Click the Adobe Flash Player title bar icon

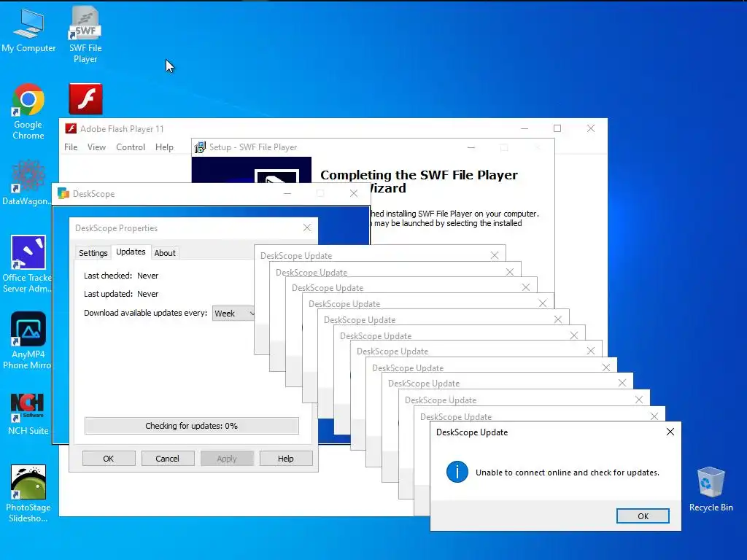[x=71, y=128]
